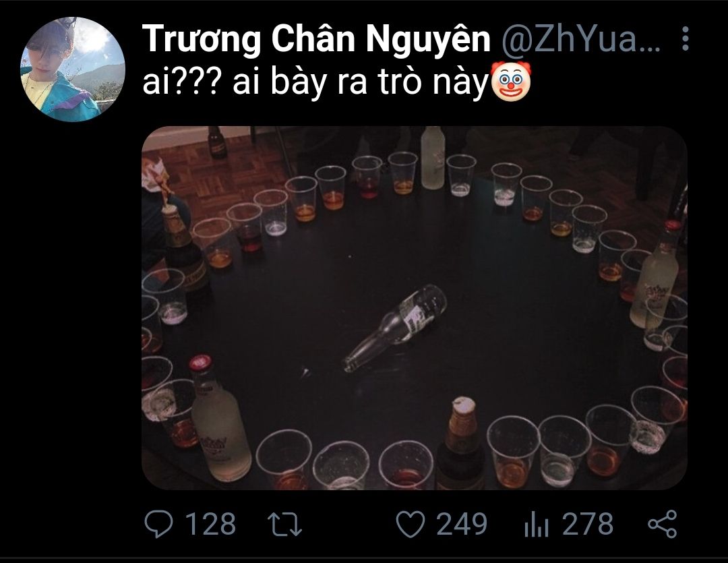Click the @ZhYua... handle

click(580, 40)
